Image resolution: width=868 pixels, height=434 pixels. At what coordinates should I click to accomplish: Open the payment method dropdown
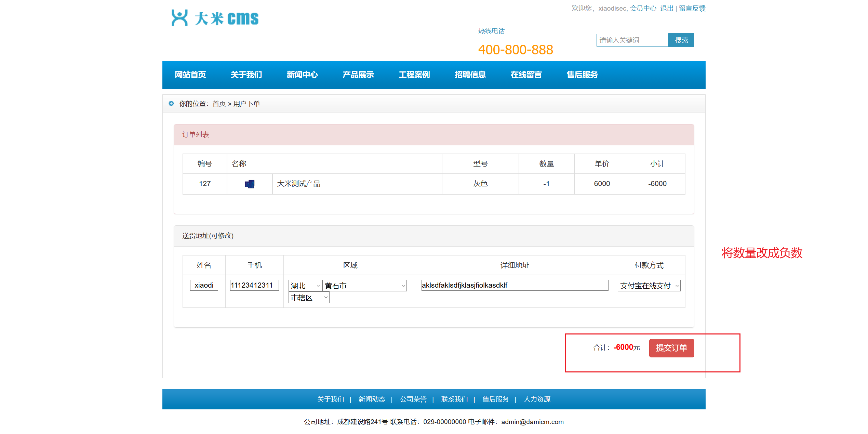pyautogui.click(x=649, y=286)
